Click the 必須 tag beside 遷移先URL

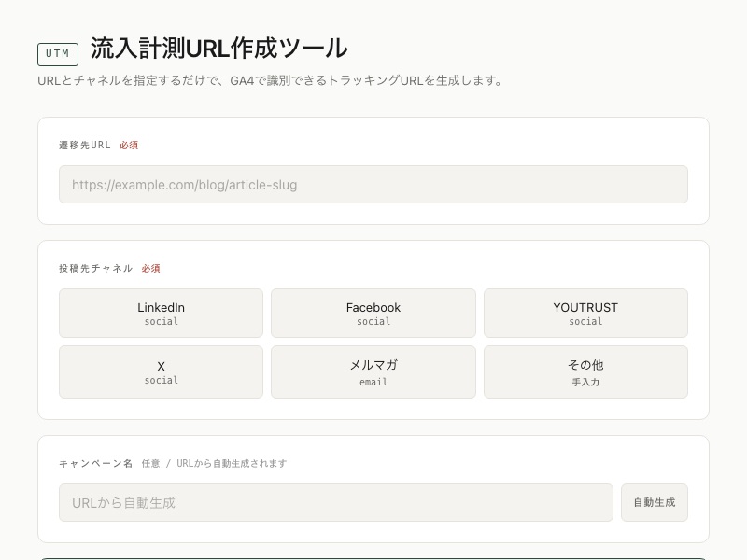click(129, 146)
